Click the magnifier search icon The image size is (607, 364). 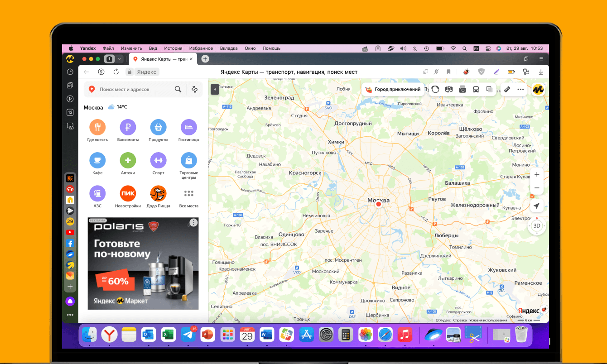tap(178, 89)
